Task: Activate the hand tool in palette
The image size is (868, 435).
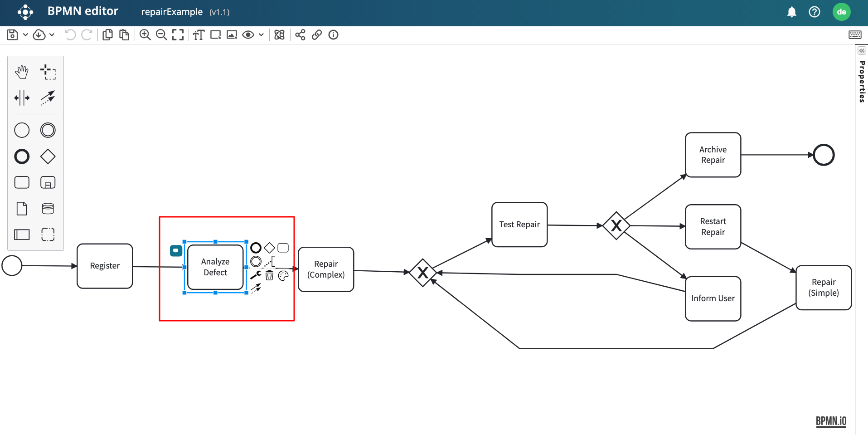Action: click(22, 72)
